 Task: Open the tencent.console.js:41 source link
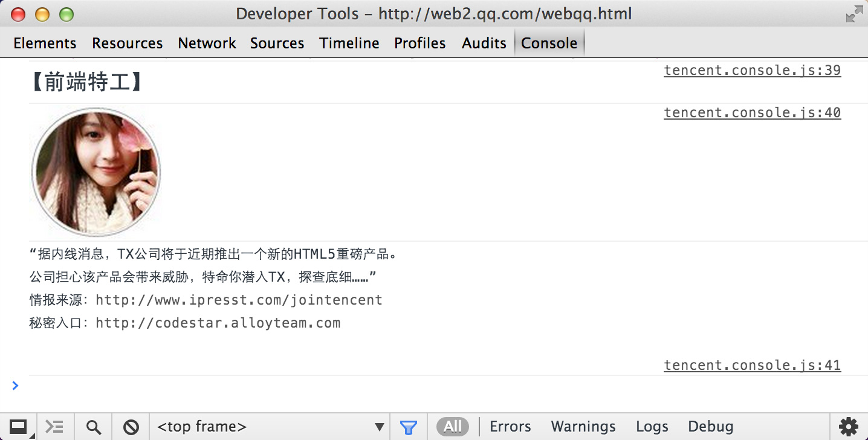[752, 365]
